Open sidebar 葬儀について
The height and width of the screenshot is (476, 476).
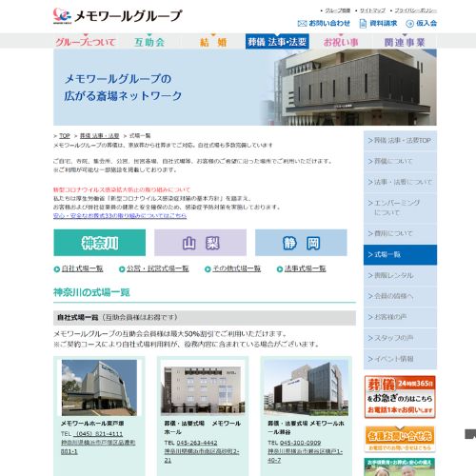400,161
